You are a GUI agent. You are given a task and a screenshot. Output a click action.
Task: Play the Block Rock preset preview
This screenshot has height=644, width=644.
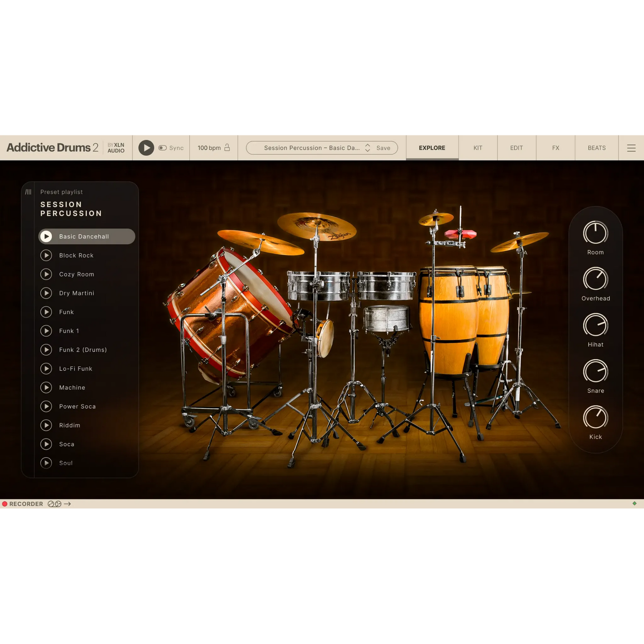pos(46,255)
